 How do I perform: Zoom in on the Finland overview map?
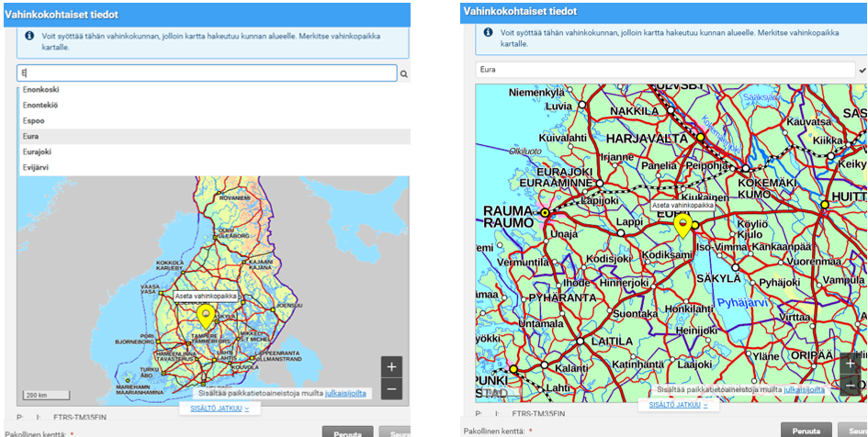[392, 367]
